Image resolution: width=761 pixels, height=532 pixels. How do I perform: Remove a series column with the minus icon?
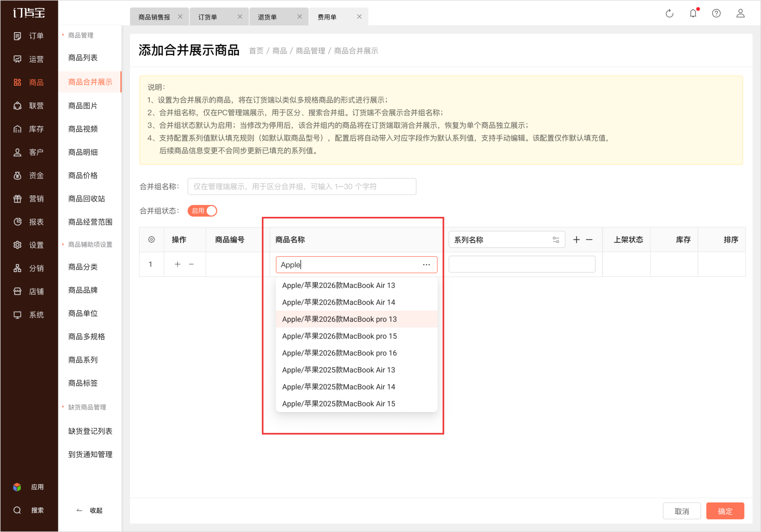pos(589,240)
